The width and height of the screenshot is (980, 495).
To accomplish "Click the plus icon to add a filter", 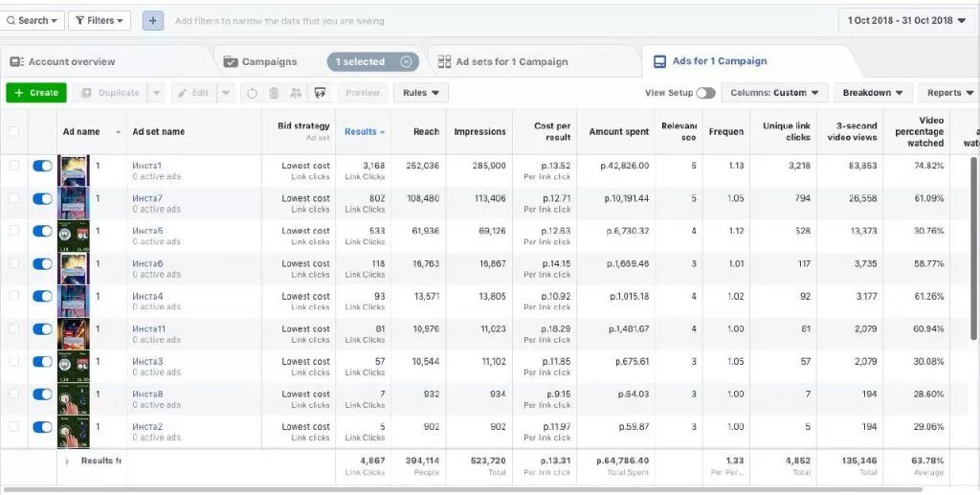I will pos(154,20).
